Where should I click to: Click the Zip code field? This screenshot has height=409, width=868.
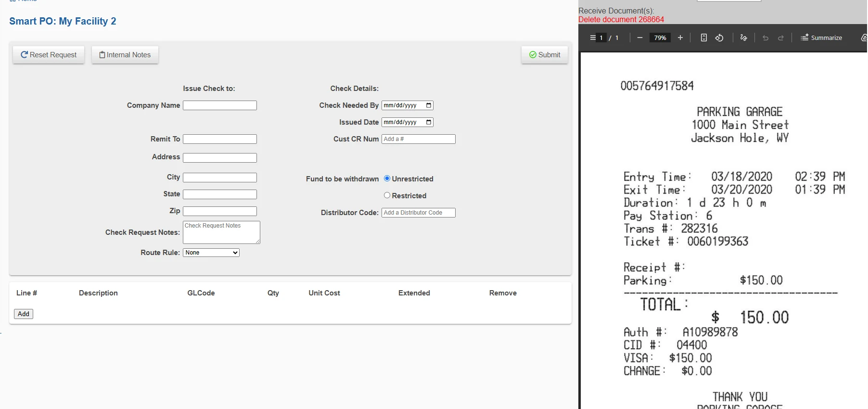(220, 211)
